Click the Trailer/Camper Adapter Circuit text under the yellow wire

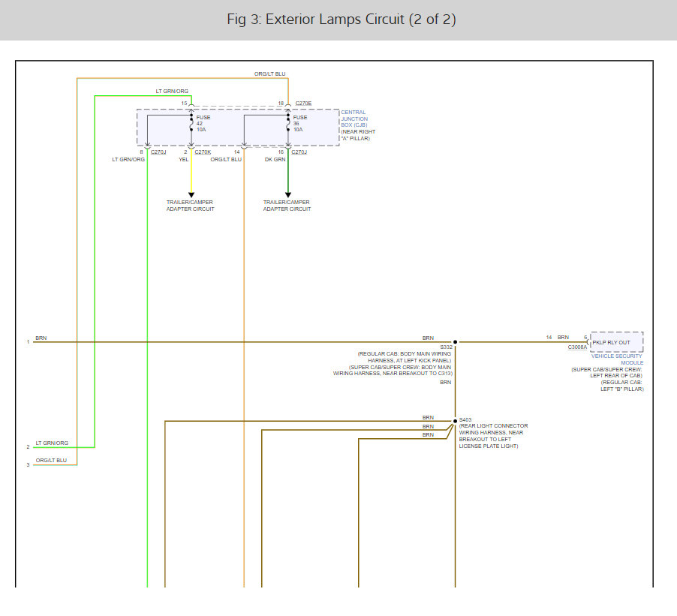[x=190, y=206]
